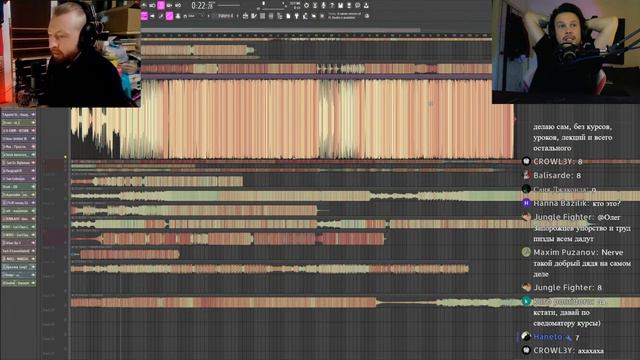The image size is (640, 360).
Task: Click chat name 'Maxim Puzanov'
Action: pos(564,252)
